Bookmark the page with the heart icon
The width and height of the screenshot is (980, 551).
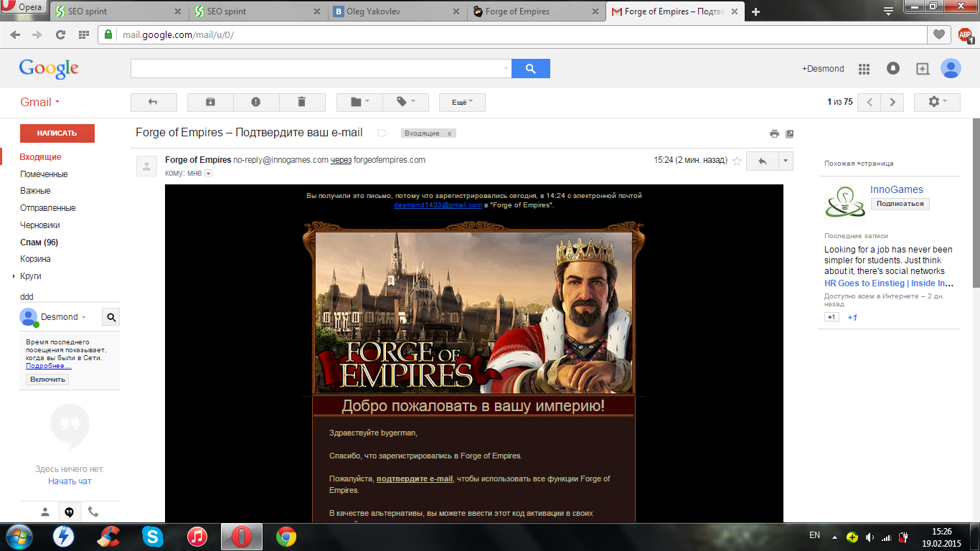pyautogui.click(x=938, y=34)
